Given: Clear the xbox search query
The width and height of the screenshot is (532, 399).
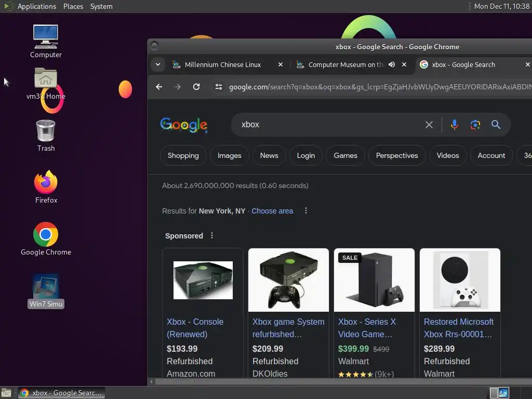Looking at the screenshot, I should coord(429,125).
